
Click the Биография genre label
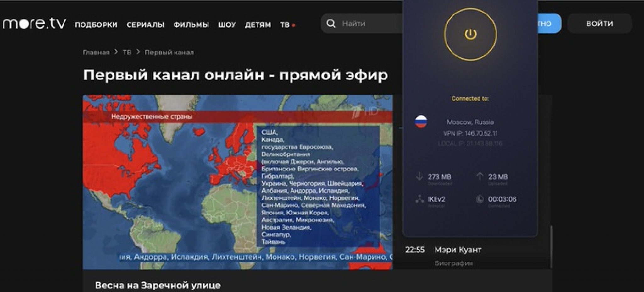click(x=454, y=263)
